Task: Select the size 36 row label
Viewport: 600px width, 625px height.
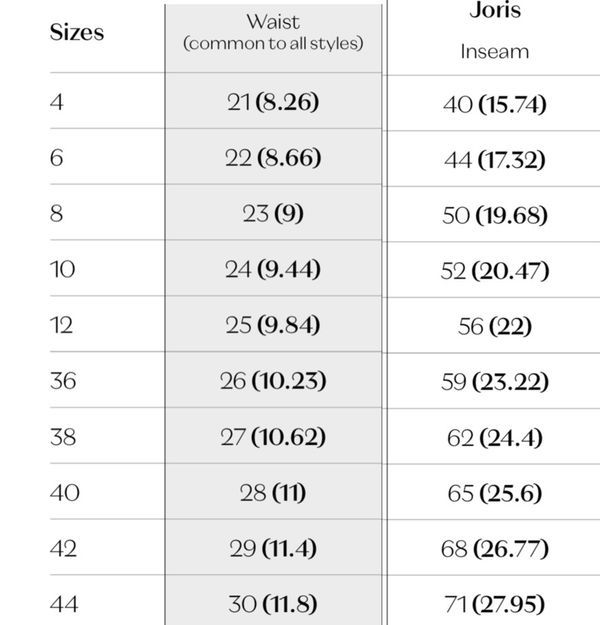Action: point(63,381)
